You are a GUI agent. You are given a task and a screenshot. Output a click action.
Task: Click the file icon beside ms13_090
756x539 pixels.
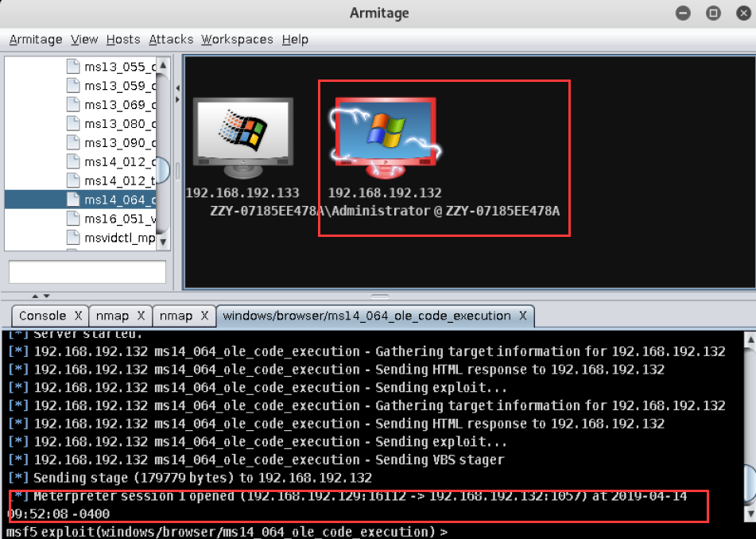click(x=73, y=142)
